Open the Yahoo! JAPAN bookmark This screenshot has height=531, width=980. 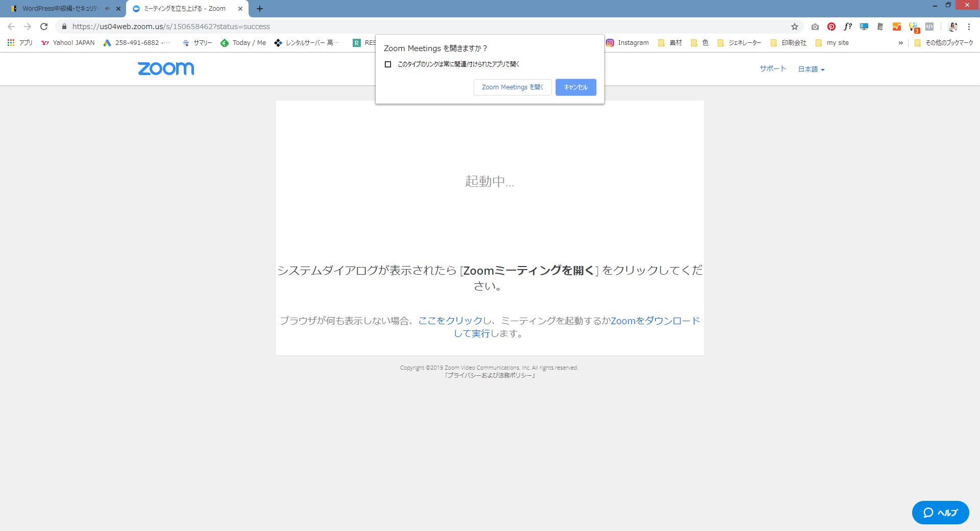68,43
